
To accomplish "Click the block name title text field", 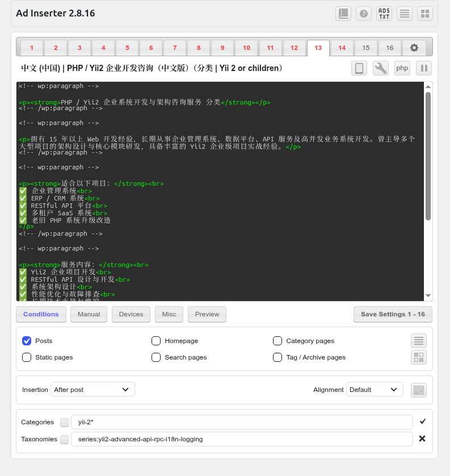I will coord(152,68).
